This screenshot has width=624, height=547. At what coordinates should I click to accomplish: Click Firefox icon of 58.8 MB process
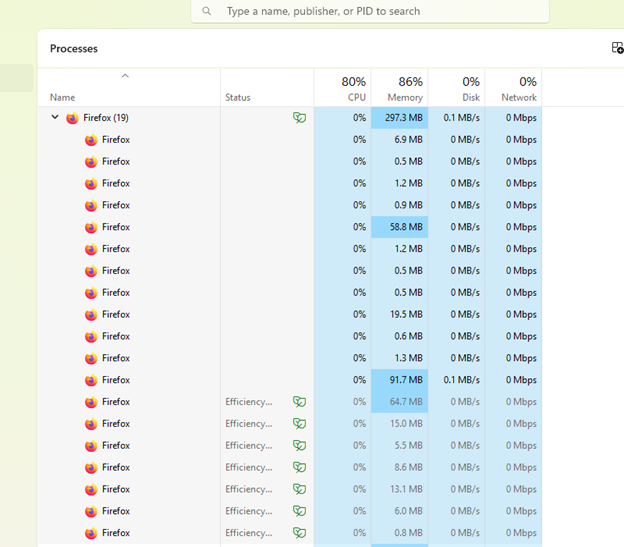pyautogui.click(x=91, y=227)
